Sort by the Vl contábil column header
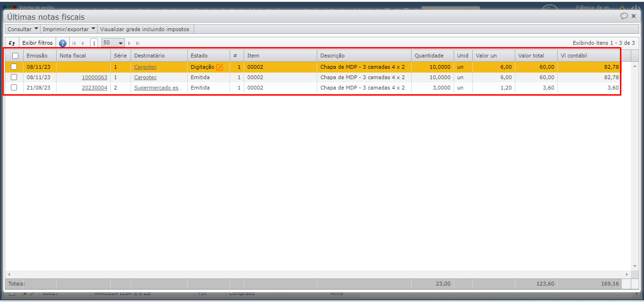644x302 pixels. pos(589,56)
